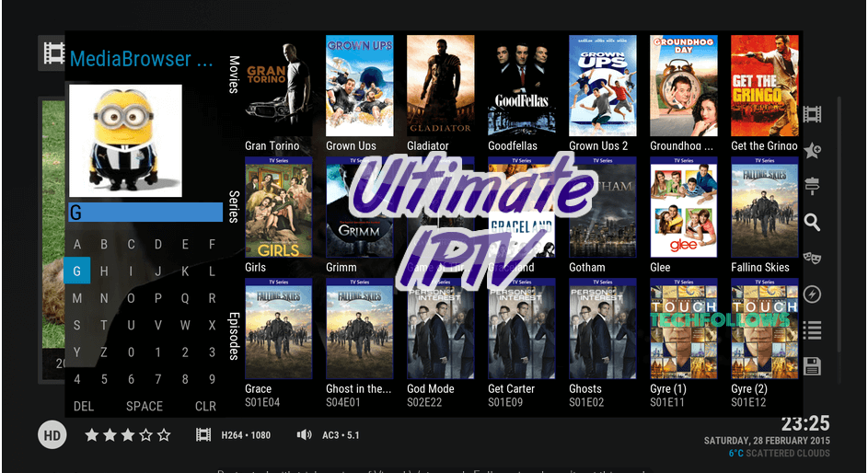Click the letter M key

coord(77,299)
